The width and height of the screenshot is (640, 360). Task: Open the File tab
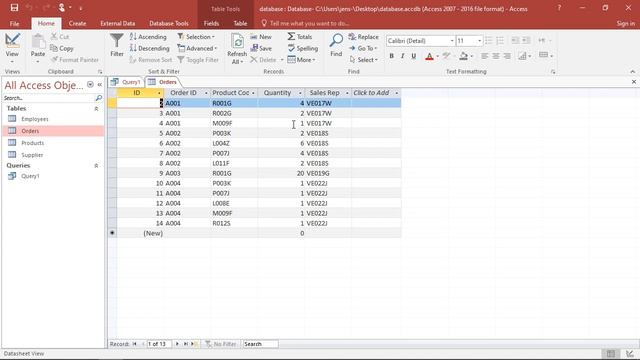pos(14,23)
